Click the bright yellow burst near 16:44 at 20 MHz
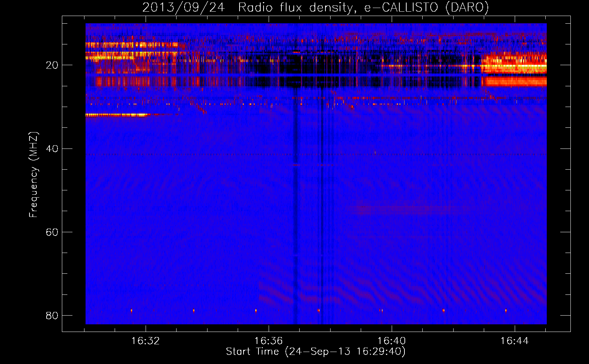Image resolution: width=589 pixels, height=364 pixels. tap(514, 67)
